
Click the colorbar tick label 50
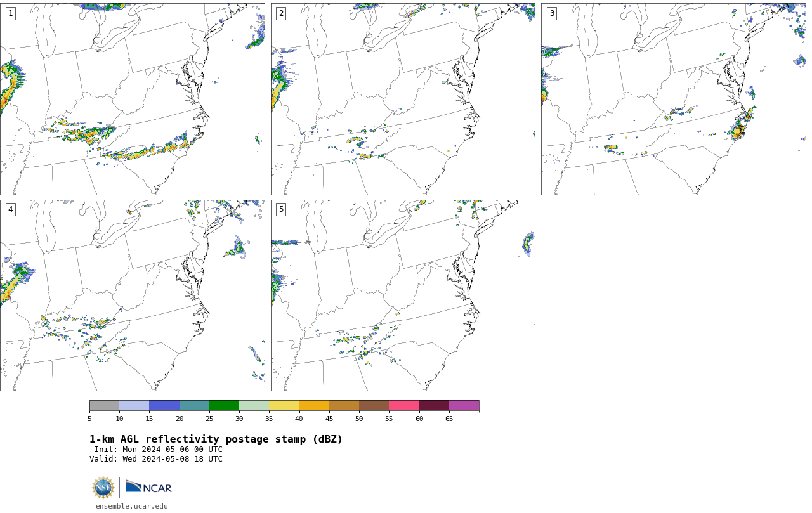pos(359,419)
